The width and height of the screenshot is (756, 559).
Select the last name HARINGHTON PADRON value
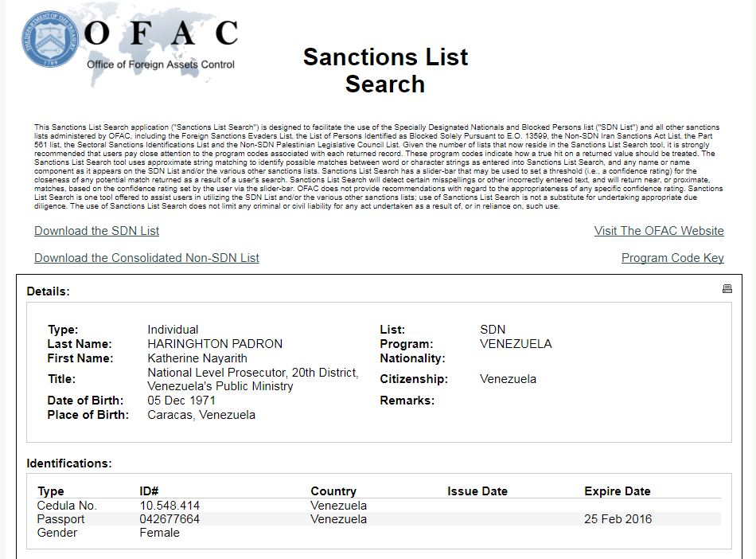pyautogui.click(x=215, y=344)
